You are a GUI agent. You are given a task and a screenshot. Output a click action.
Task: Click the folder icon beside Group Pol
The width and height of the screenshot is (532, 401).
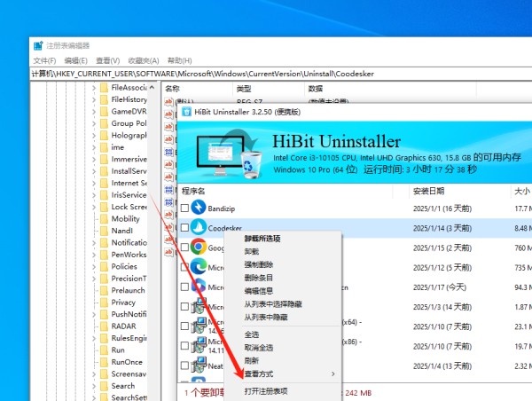click(104, 123)
